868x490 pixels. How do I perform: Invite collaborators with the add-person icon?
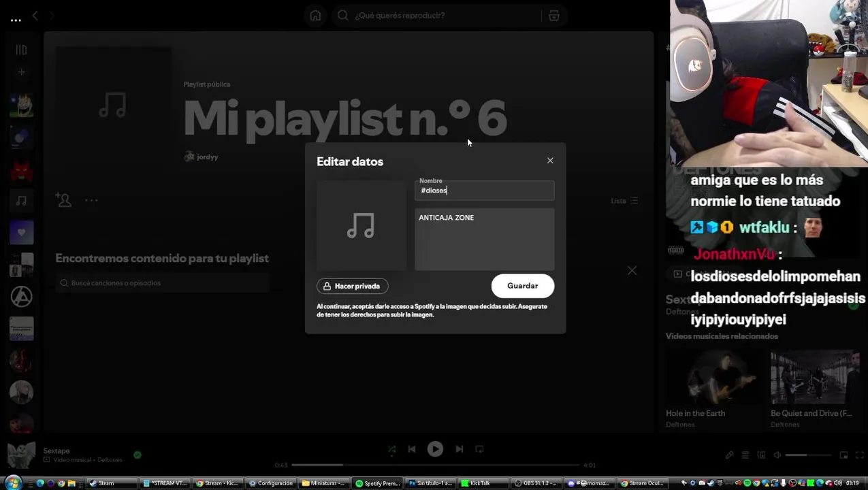coord(63,200)
